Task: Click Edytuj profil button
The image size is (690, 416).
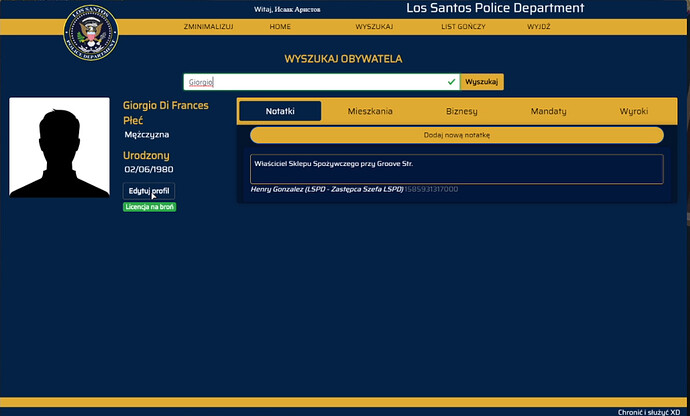Action: pos(149,191)
